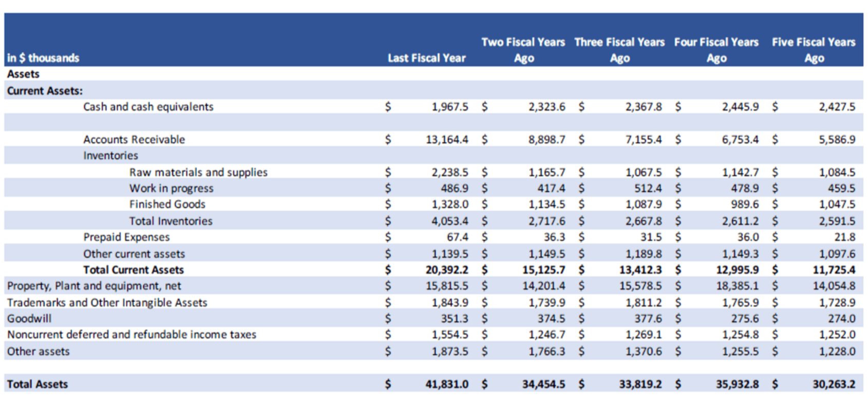868x403 pixels.
Task: Click the Total Assets value 41,831.0
Action: coord(446,384)
